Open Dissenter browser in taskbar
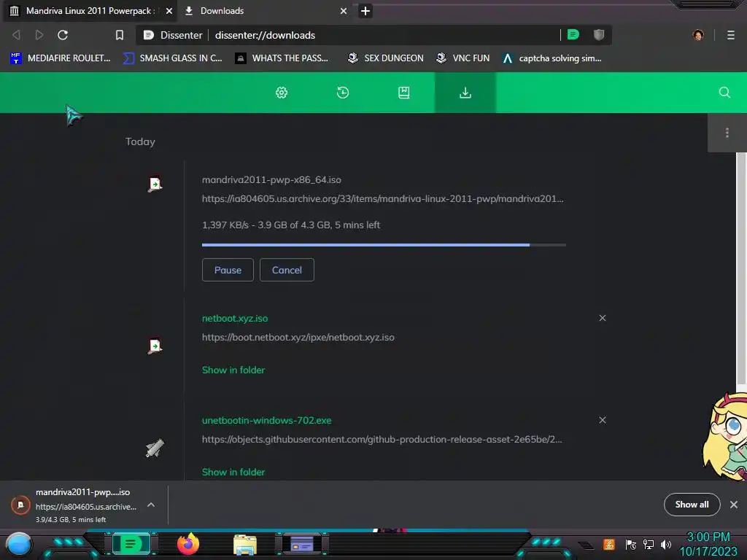This screenshot has width=747, height=560. 131,544
